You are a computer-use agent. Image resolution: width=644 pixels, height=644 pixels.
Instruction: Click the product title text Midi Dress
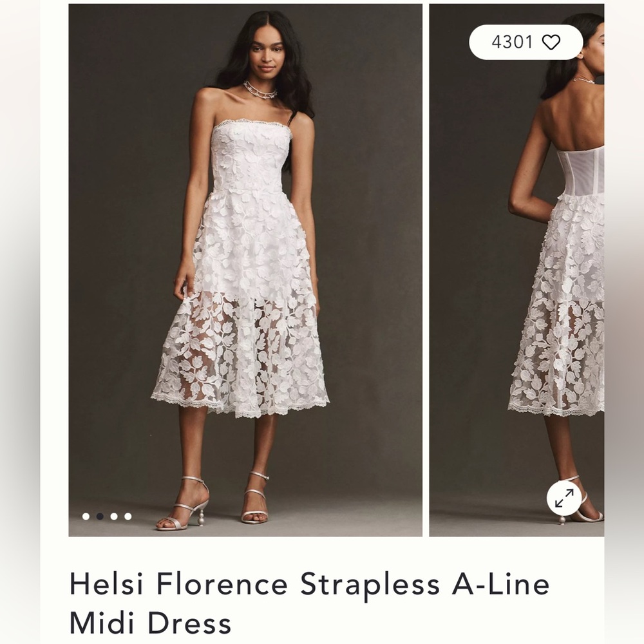click(x=150, y=621)
